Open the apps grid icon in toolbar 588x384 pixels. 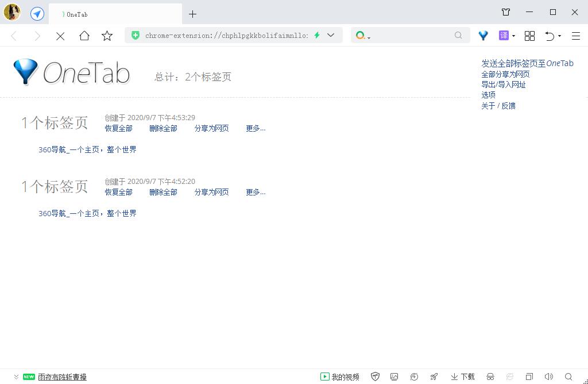tap(529, 36)
